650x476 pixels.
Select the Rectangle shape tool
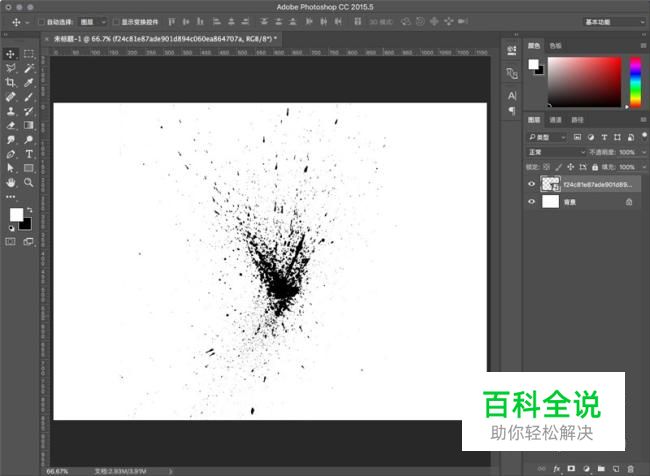pyautogui.click(x=29, y=168)
